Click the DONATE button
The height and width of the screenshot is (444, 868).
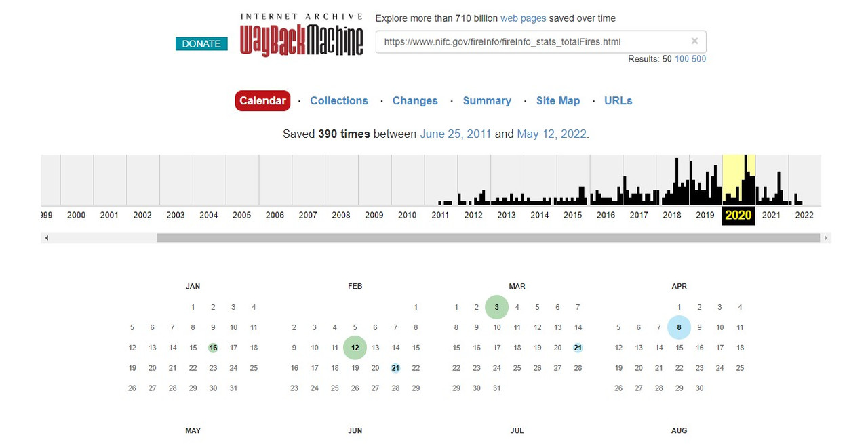(201, 43)
